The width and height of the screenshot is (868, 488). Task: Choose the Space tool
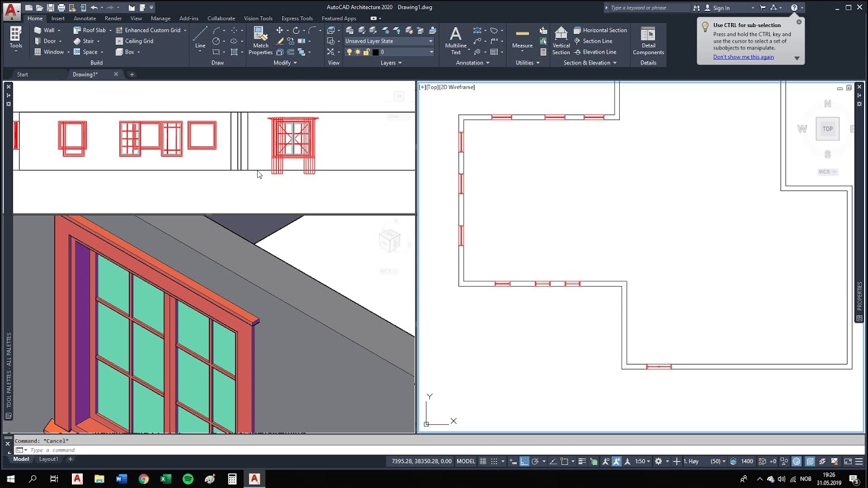pyautogui.click(x=85, y=52)
